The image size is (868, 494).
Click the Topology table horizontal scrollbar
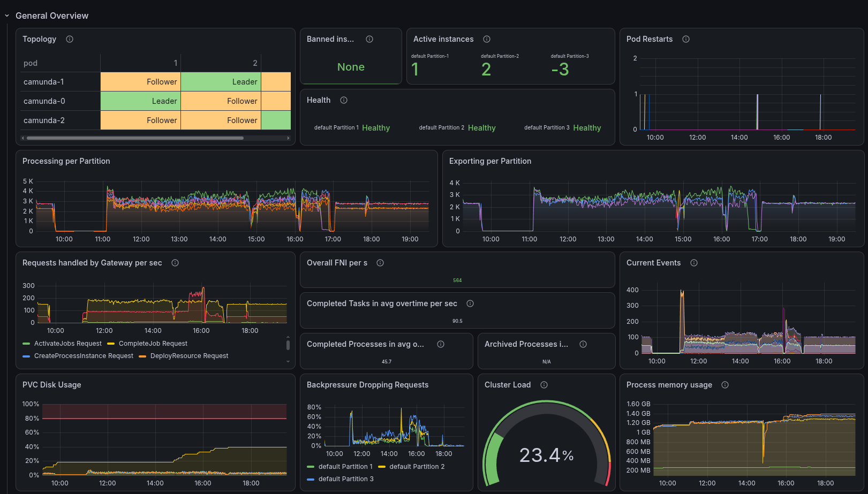tap(135, 138)
